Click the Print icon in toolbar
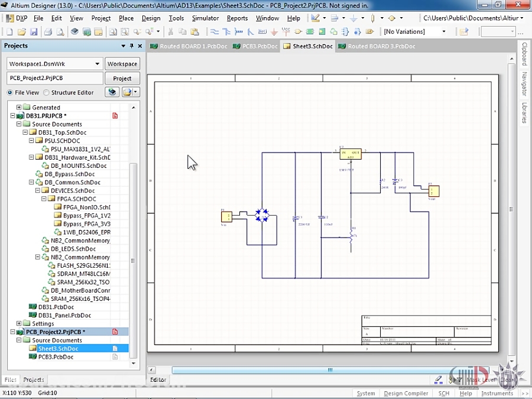This screenshot has width=532, height=399. [48, 32]
